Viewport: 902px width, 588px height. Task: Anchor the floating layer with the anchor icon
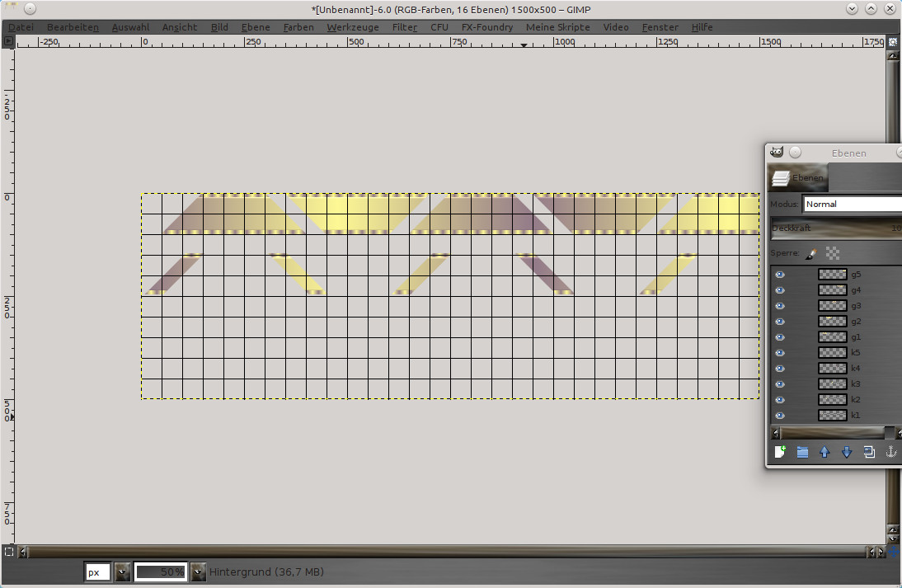pos(890,452)
